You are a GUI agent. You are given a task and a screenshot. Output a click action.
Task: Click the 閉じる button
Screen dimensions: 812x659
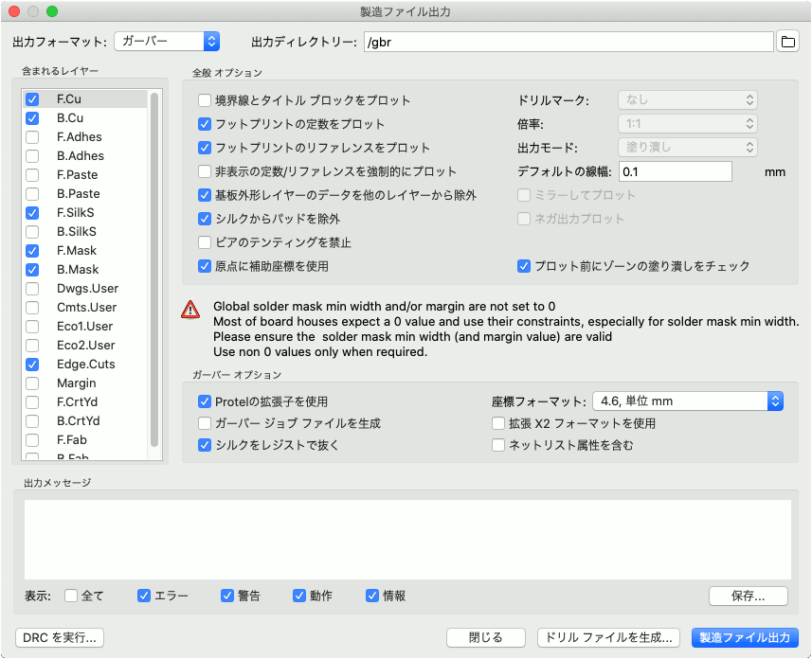tap(486, 638)
